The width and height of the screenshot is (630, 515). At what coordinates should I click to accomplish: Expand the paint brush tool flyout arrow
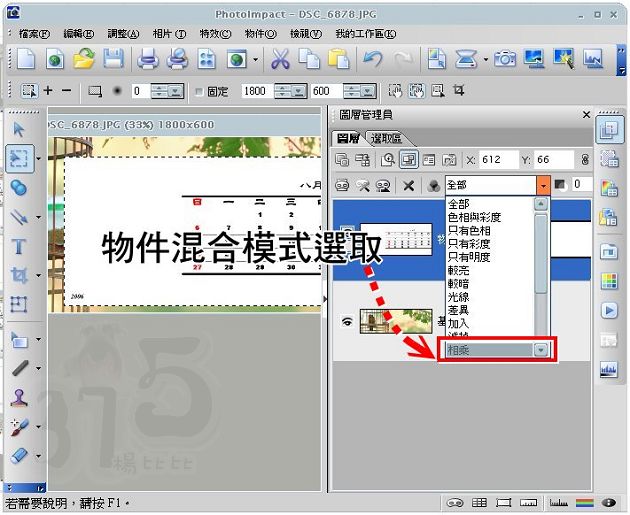pos(39,427)
